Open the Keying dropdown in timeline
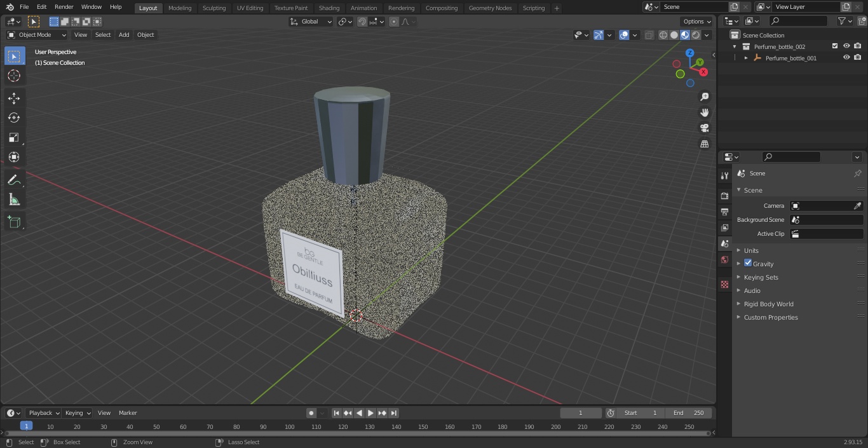 (78, 413)
